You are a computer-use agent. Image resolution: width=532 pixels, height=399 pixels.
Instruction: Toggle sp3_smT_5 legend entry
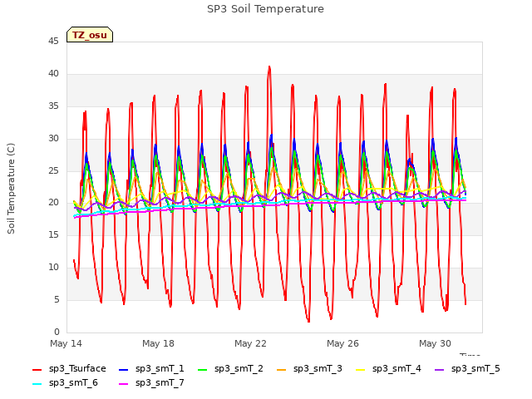[467, 369]
